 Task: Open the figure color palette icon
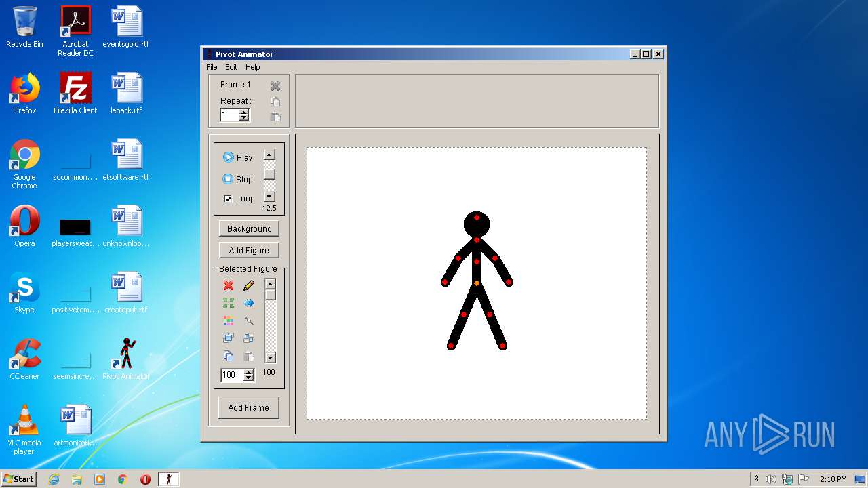(229, 321)
